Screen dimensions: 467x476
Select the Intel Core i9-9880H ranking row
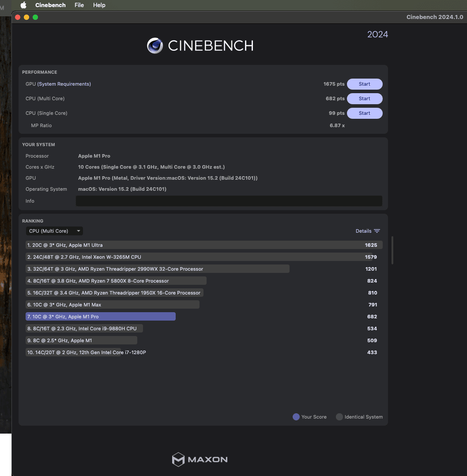204,329
